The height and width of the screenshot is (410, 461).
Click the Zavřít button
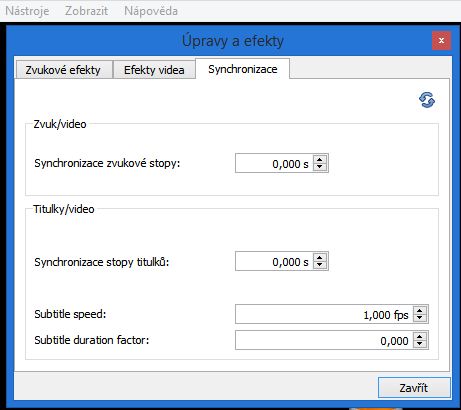(x=414, y=388)
